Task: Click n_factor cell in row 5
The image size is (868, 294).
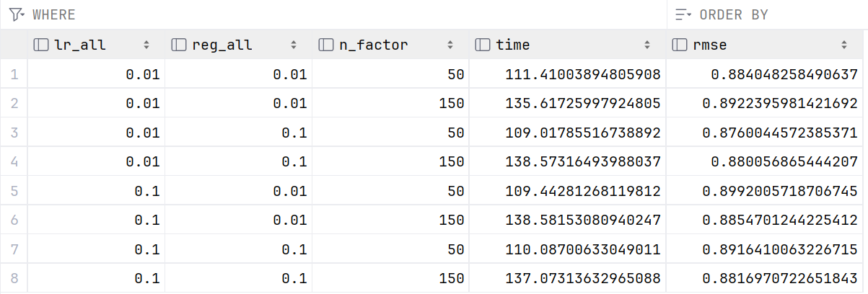Action: [x=390, y=191]
